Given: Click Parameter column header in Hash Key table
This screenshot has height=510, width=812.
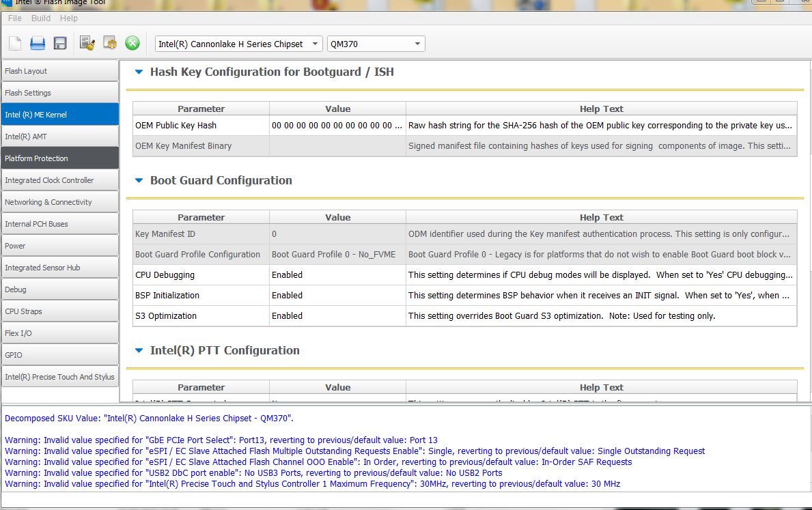Looking at the screenshot, I should [x=201, y=109].
